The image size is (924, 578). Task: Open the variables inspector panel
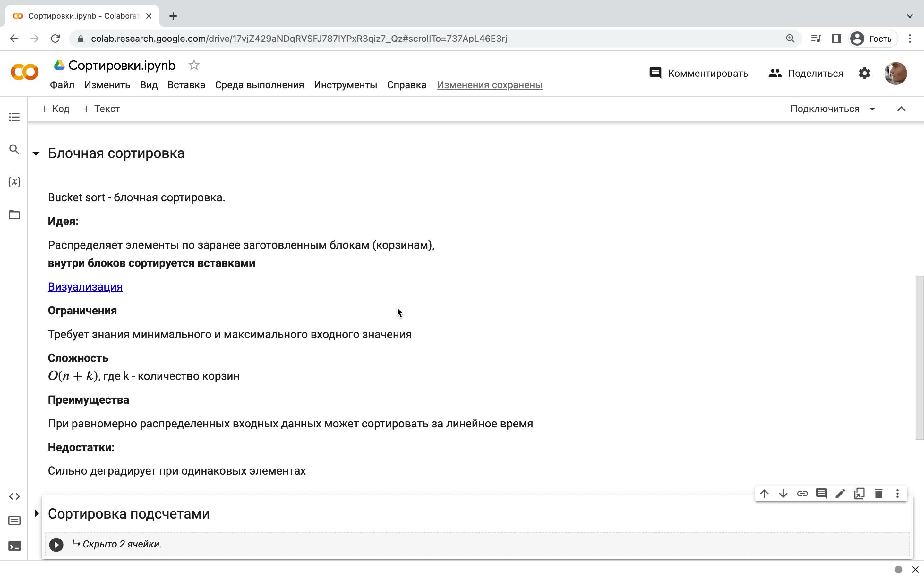pos(14,181)
